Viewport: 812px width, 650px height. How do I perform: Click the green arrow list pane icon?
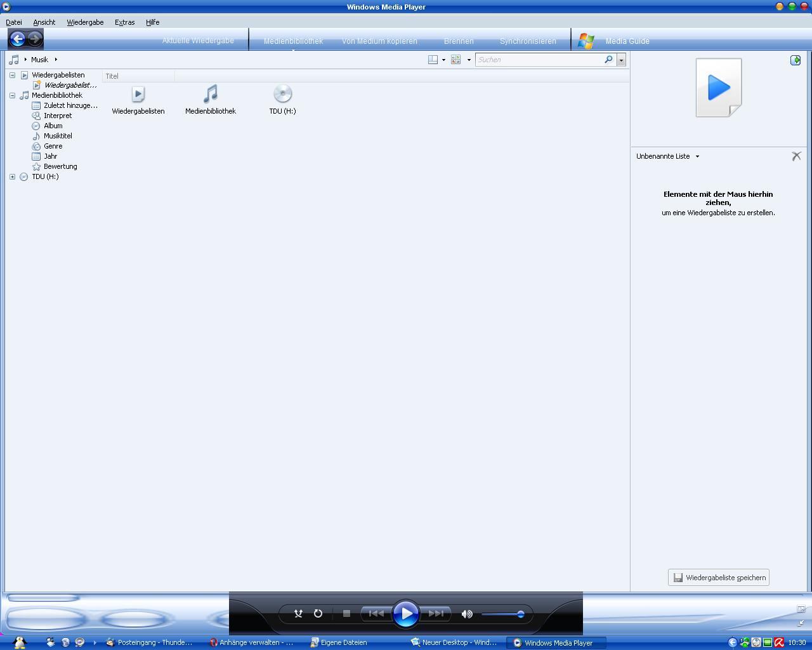796,60
